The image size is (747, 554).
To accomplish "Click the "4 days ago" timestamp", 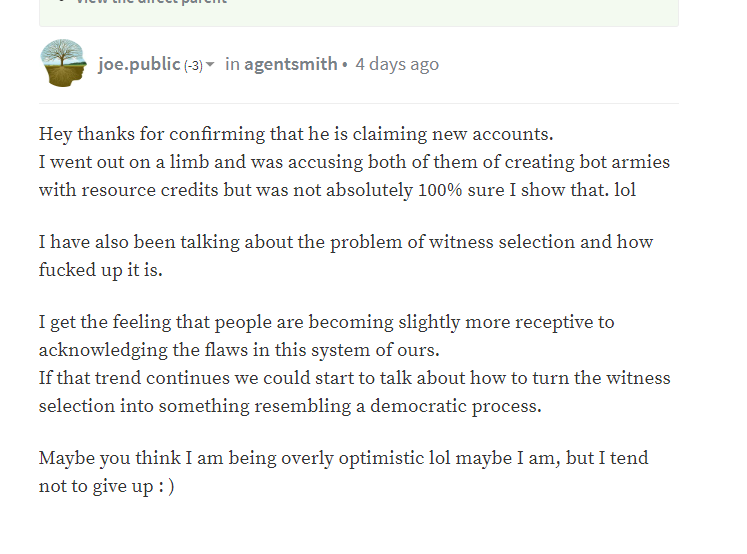I will tap(397, 65).
